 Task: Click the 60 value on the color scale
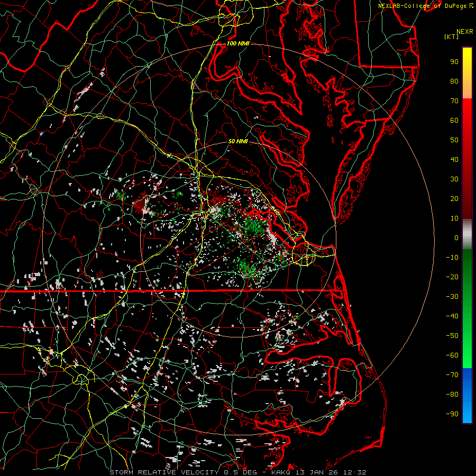click(x=454, y=120)
